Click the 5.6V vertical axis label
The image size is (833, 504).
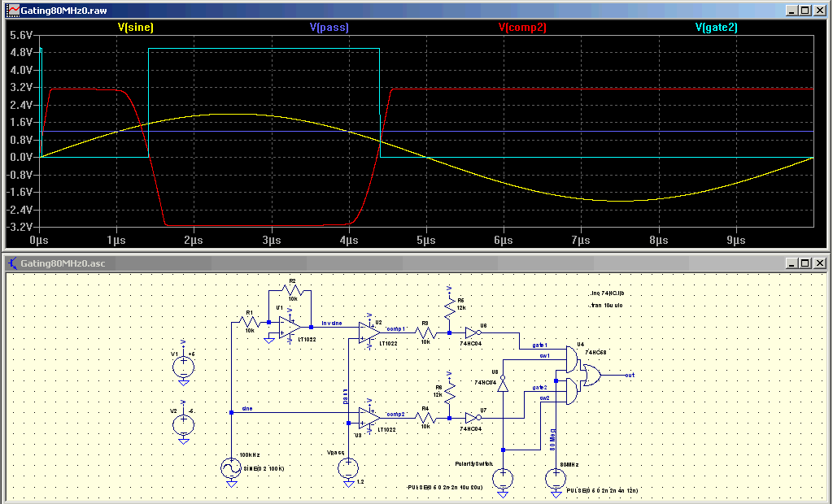[21, 35]
